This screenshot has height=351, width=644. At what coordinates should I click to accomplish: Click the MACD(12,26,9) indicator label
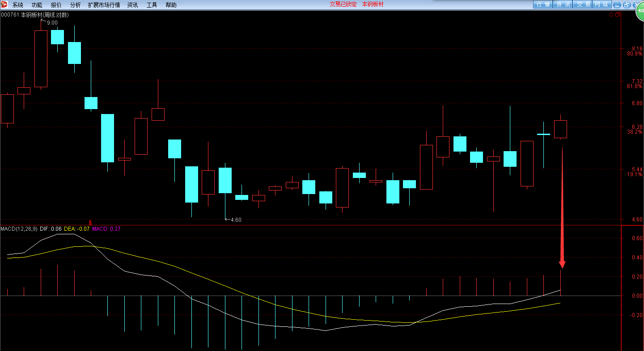click(x=19, y=228)
